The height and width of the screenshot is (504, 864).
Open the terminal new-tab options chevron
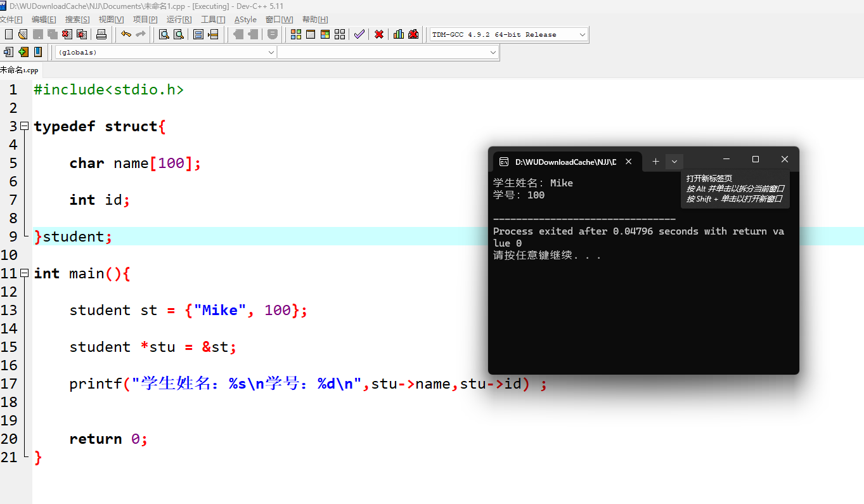674,161
